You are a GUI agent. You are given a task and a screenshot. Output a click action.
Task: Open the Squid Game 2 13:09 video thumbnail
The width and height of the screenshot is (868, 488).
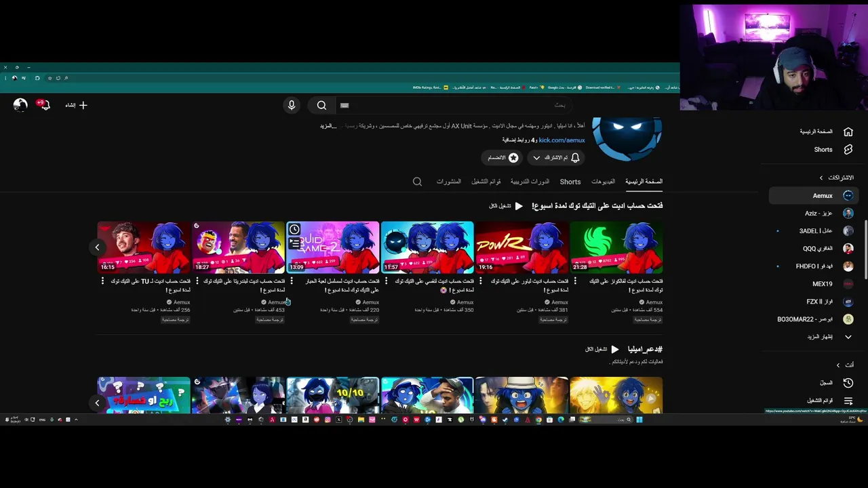click(333, 247)
